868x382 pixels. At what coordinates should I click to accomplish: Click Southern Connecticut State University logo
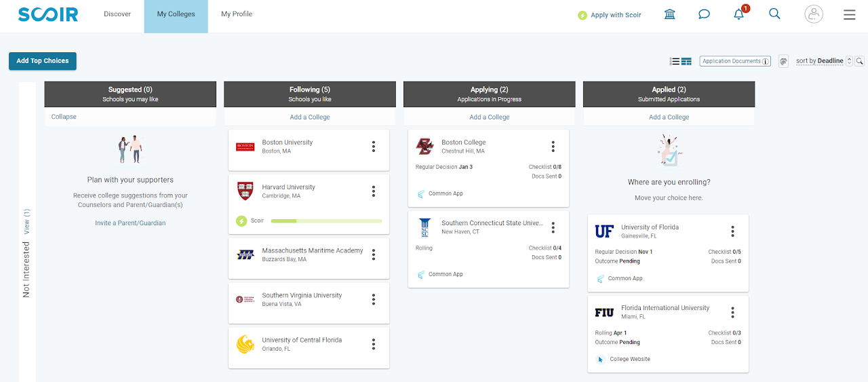pos(425,227)
